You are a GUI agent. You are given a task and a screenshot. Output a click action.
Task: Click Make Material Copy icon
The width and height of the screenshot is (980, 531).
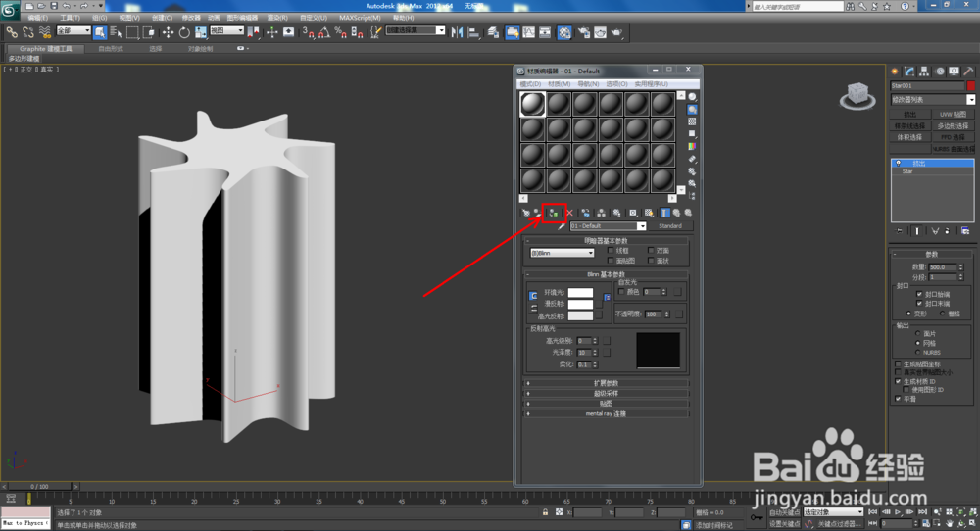(586, 213)
